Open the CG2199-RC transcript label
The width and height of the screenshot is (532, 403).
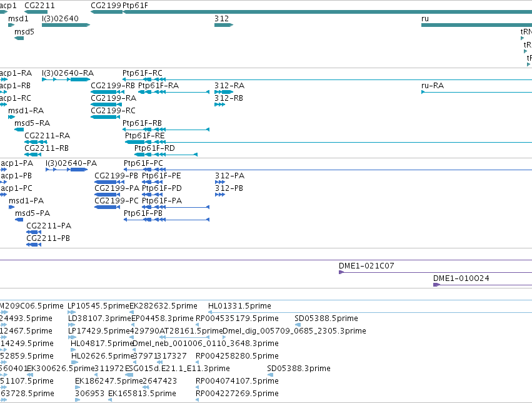pyautogui.click(x=113, y=111)
